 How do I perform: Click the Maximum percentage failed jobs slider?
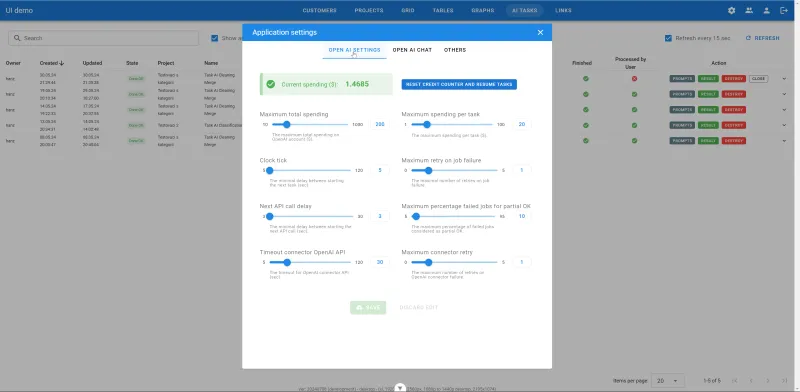454,216
